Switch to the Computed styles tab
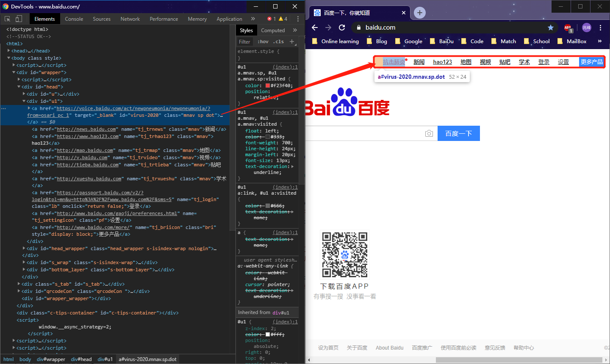Screen dimensions: 610x364 click(273, 30)
